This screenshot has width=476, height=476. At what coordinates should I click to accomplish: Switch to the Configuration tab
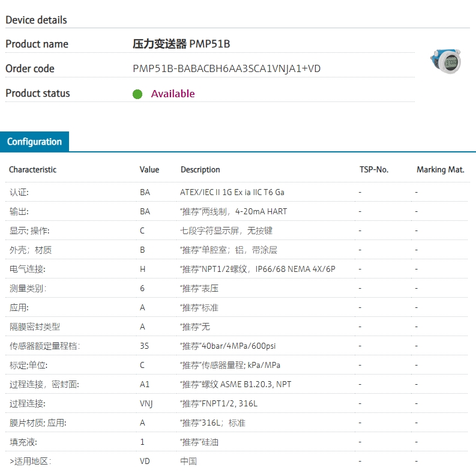(x=34, y=142)
